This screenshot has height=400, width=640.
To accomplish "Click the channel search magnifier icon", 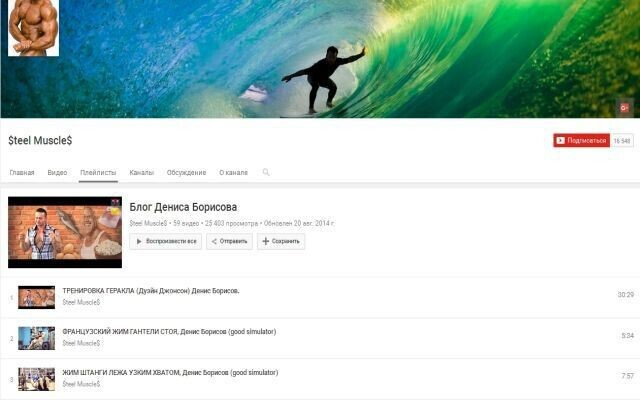I will (266, 172).
